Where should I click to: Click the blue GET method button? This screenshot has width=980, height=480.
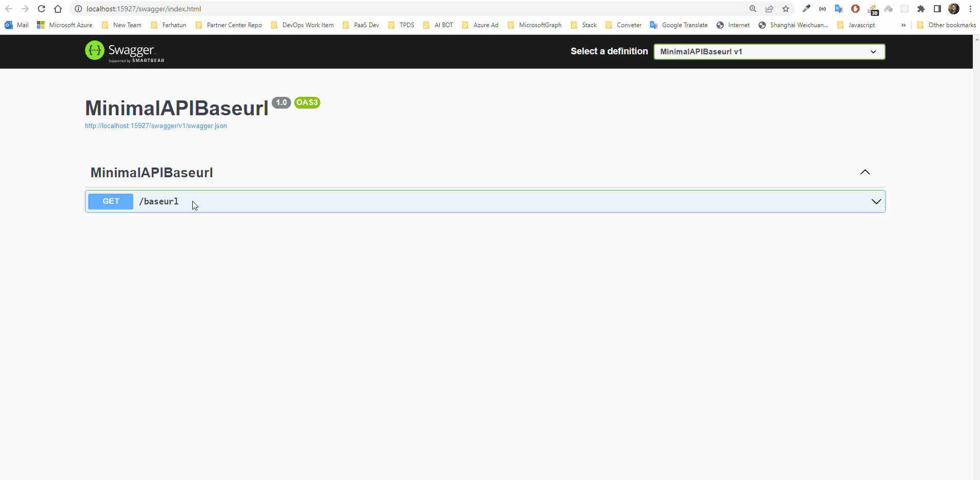point(110,201)
